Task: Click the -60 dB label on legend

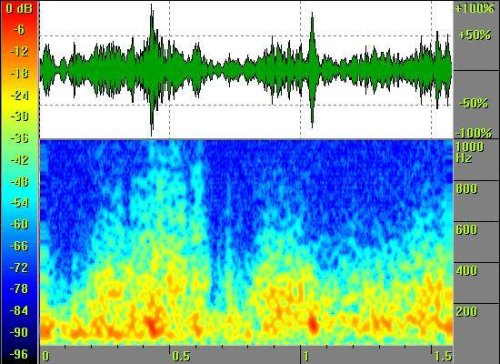Action: 19,224
